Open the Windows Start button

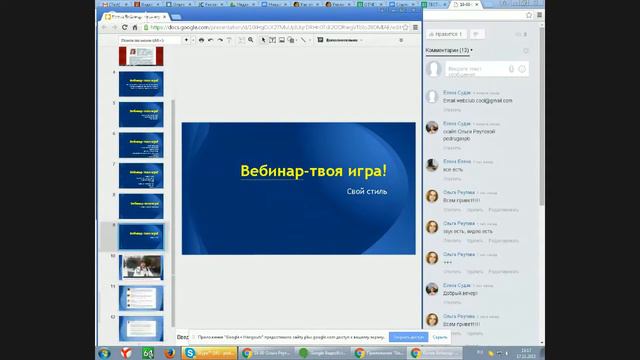click(x=104, y=353)
